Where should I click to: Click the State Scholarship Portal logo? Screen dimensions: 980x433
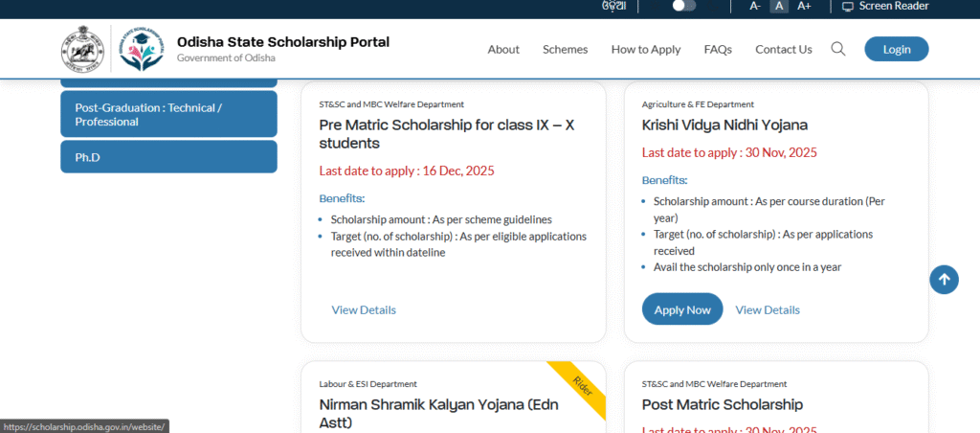142,50
